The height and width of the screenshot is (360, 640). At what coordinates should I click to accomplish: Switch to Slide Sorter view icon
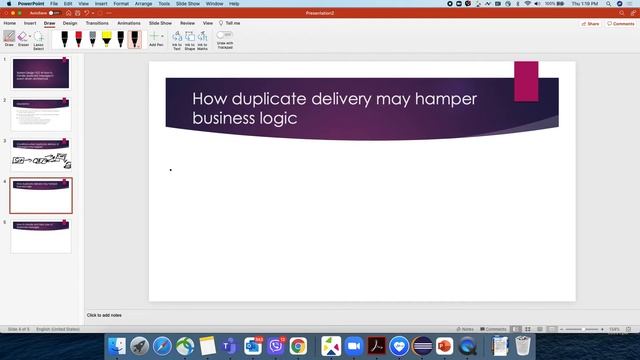[528, 329]
